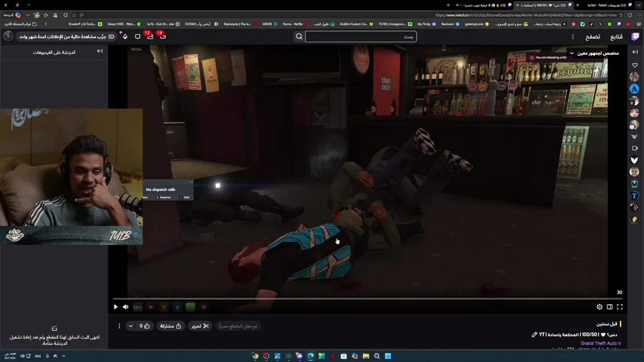This screenshot has width=644, height=362.
Task: Expand the followed channels sidebar arrow
Action: coord(635,52)
